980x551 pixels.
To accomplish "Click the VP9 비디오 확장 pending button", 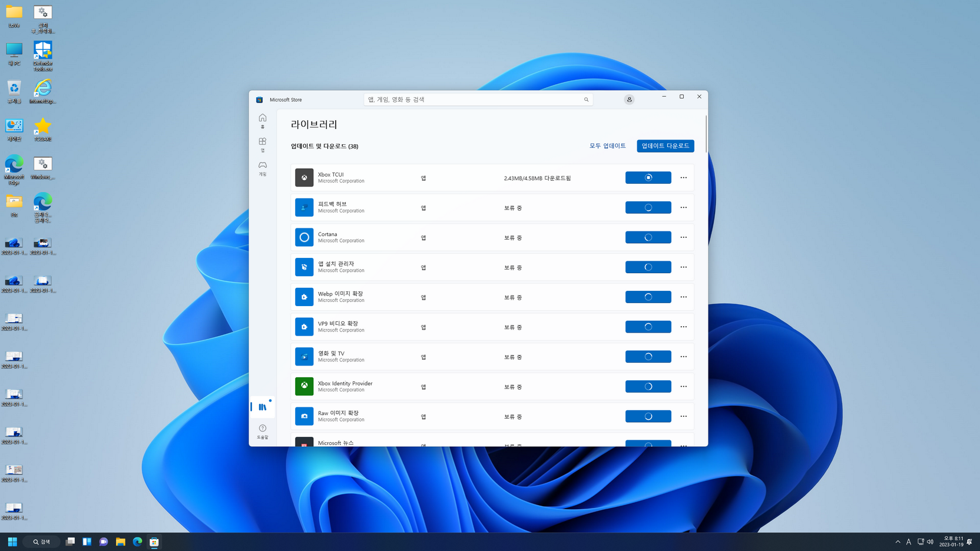I will coord(648,327).
